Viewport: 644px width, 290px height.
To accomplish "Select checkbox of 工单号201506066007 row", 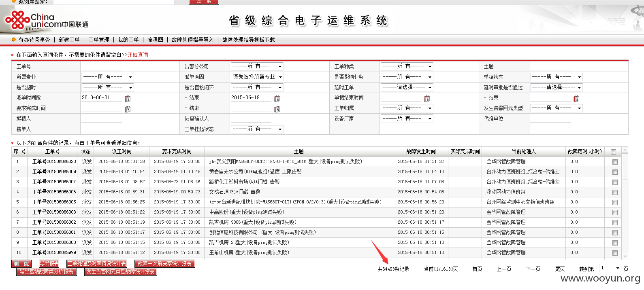I will coord(615,182).
